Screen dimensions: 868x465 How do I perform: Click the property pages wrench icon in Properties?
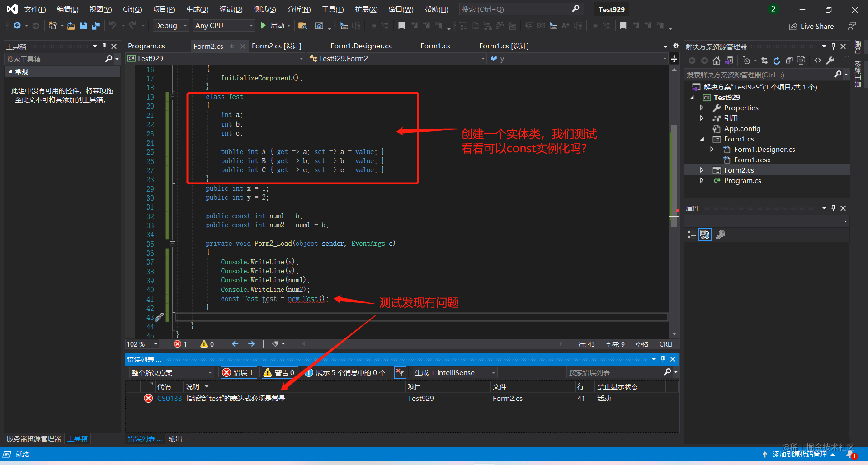coord(721,235)
